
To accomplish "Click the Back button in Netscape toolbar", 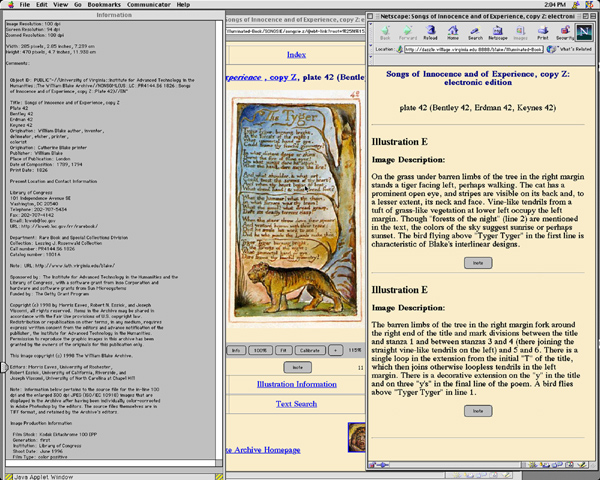I will (385, 32).
